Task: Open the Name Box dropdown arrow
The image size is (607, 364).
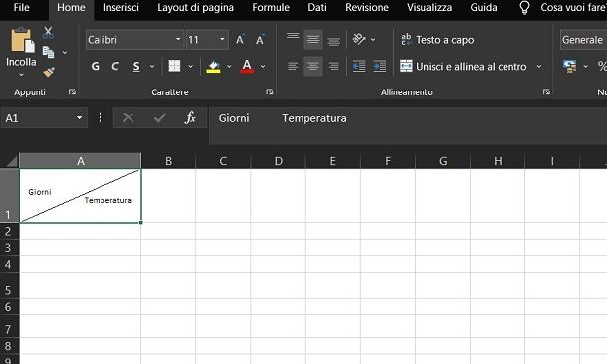Action: (x=79, y=118)
